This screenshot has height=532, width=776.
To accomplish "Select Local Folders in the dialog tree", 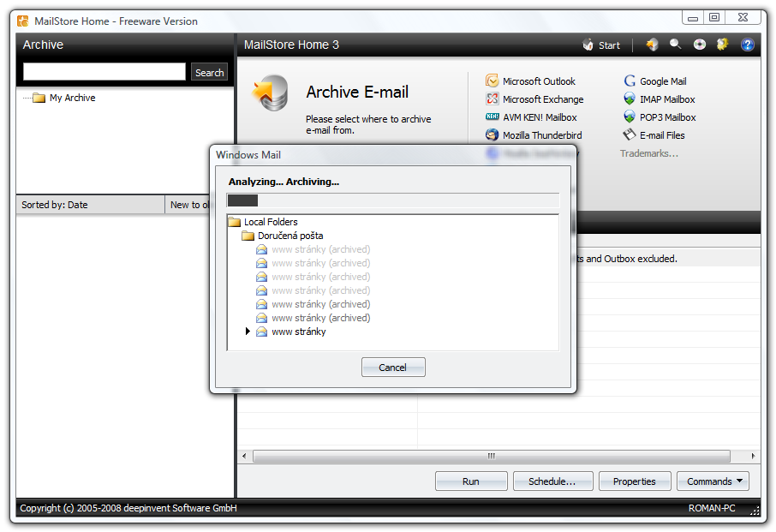I will (x=270, y=222).
